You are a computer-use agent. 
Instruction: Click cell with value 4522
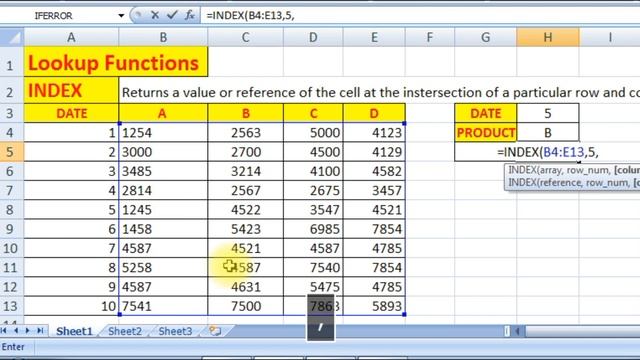(x=245, y=210)
